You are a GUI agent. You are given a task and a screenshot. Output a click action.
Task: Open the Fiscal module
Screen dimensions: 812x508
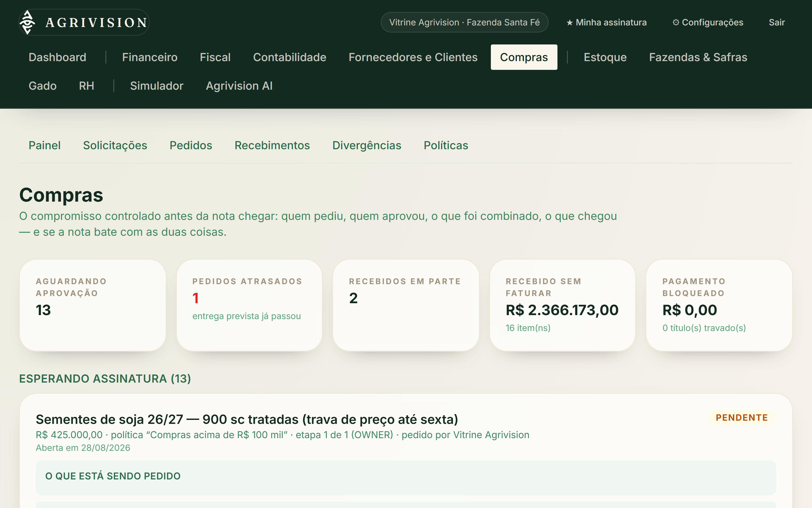[x=215, y=57]
